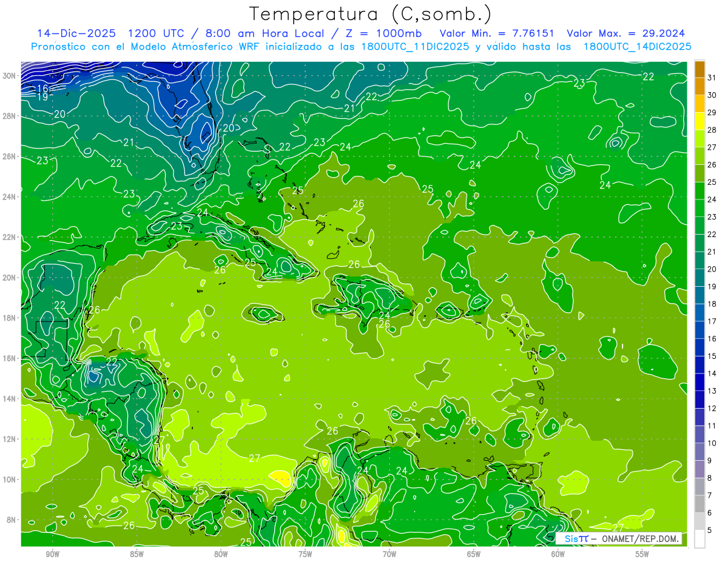
Task: Click the "13" color scale label
Action: click(712, 391)
